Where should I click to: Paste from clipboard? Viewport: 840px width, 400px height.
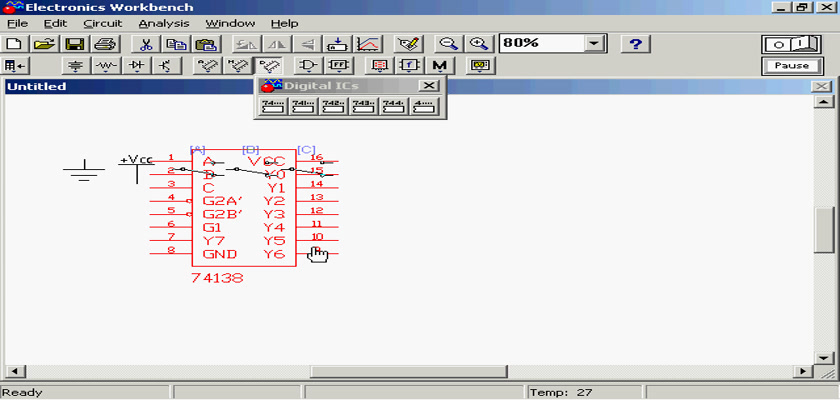click(x=205, y=44)
